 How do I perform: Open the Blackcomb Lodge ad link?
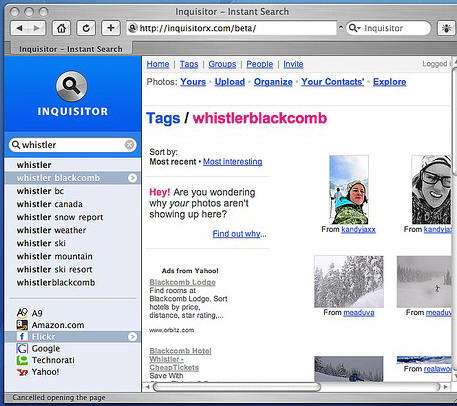point(182,282)
